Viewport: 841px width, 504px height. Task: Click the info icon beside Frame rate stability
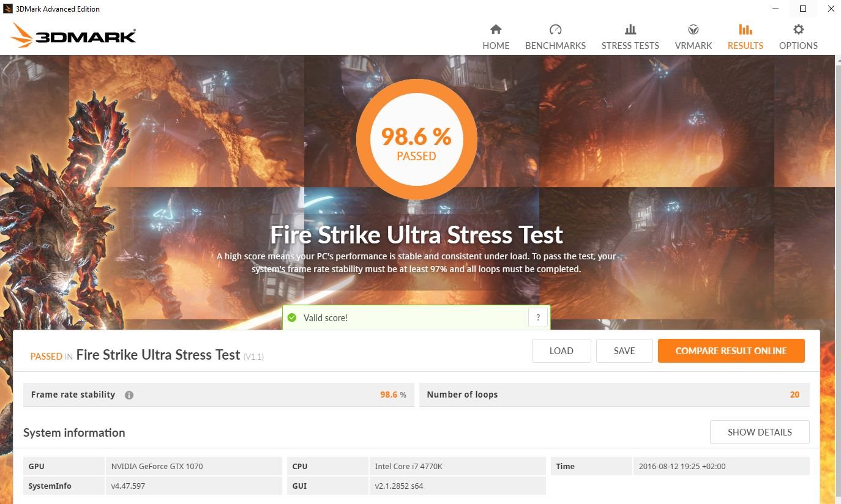(x=129, y=395)
